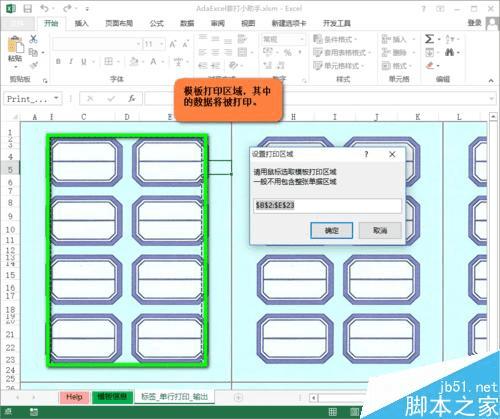Apply percent style number format
The image size is (500, 419).
tap(288, 52)
